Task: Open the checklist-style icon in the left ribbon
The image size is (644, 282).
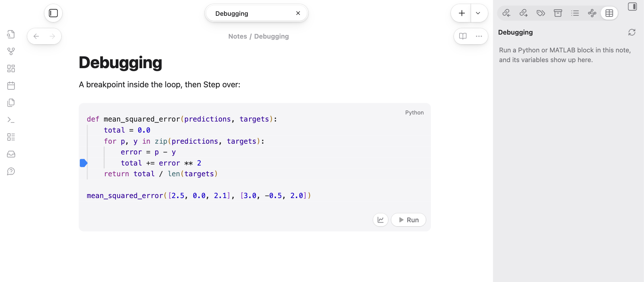Action: point(11,137)
